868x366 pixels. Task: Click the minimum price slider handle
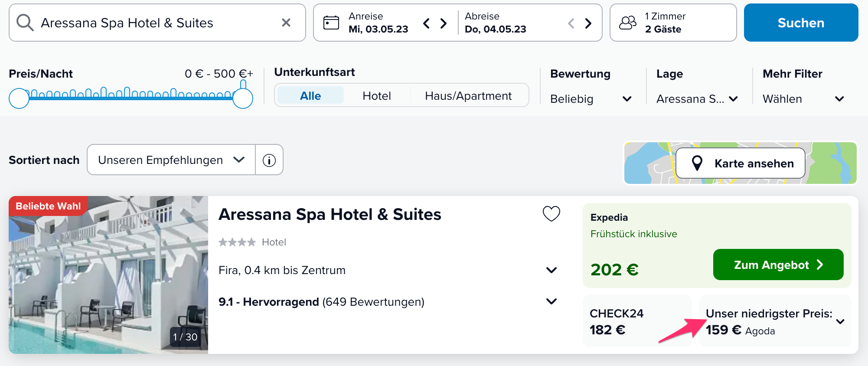pos(19,98)
